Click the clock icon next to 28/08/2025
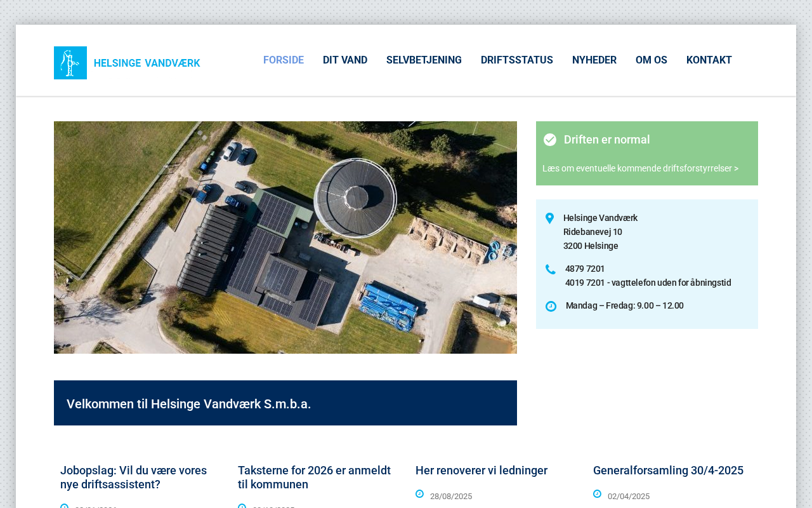The height and width of the screenshot is (508, 812). pyautogui.click(x=419, y=494)
